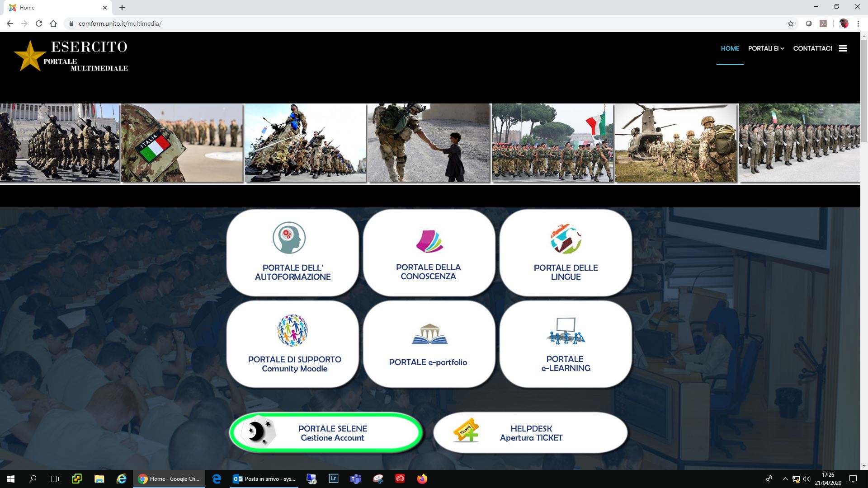This screenshot has height=488, width=868.
Task: Open Portale della Conoscenza books icon
Action: click(x=429, y=241)
